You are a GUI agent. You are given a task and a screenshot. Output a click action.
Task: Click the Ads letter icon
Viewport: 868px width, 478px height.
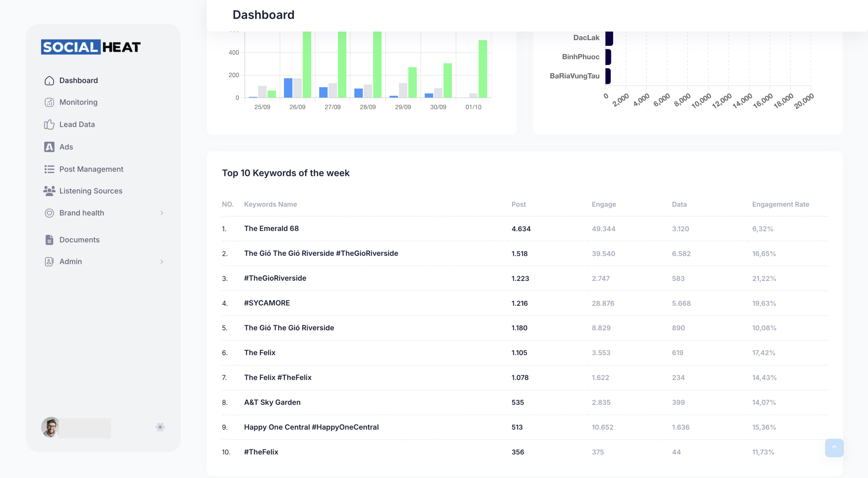coord(49,147)
